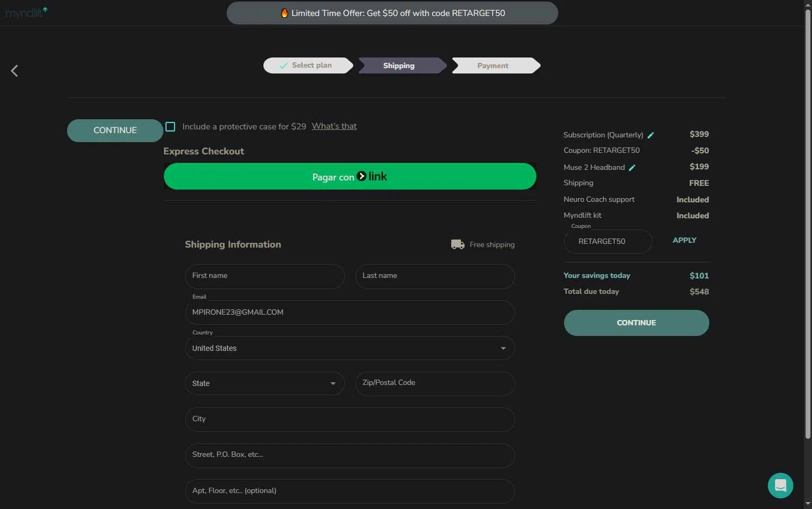The image size is (812, 509).
Task: Click the back arrow chevron
Action: click(x=14, y=71)
